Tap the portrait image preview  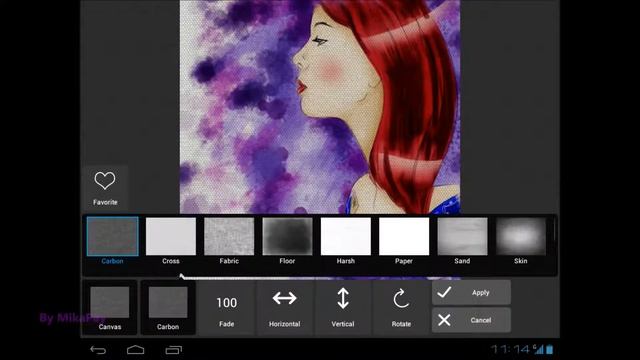[320, 107]
